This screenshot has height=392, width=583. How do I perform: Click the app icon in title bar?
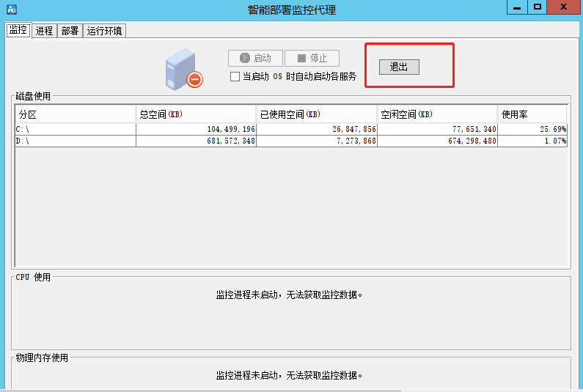pos(12,10)
